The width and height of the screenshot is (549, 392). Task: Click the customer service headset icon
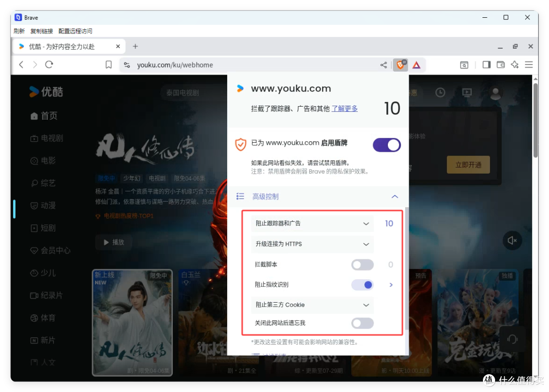[512, 339]
